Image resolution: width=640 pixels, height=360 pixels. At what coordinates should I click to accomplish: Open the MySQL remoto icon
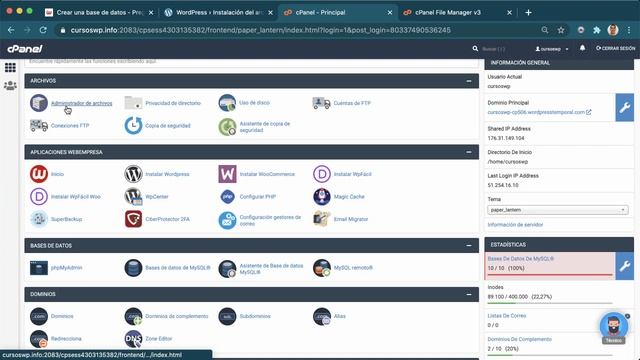click(x=322, y=268)
